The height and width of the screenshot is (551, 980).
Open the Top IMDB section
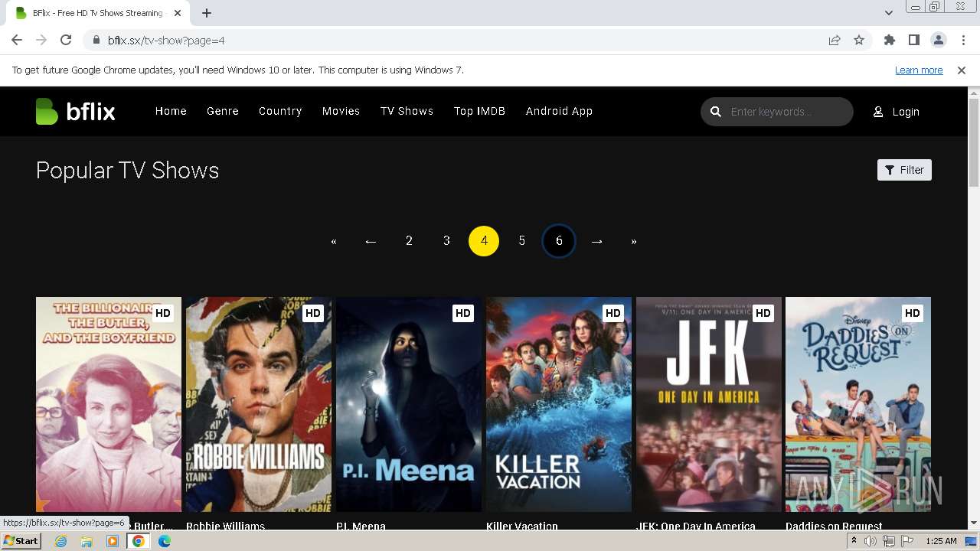point(479,111)
